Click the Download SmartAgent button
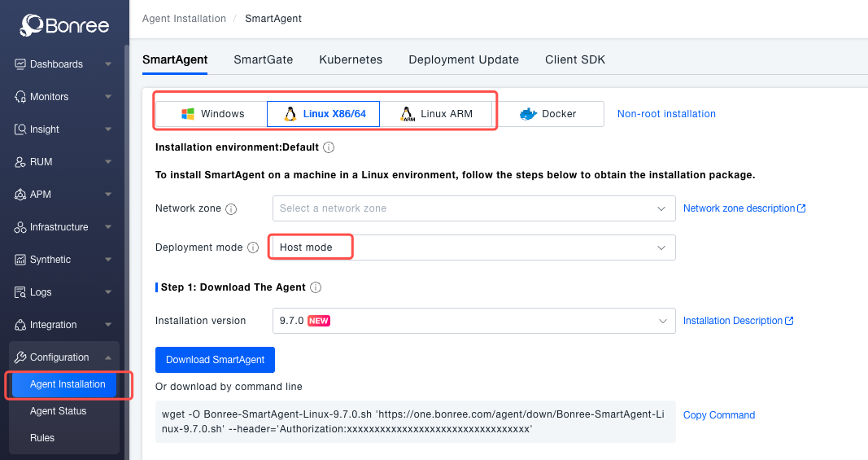Viewport: 868px width, 460px height. tap(215, 360)
